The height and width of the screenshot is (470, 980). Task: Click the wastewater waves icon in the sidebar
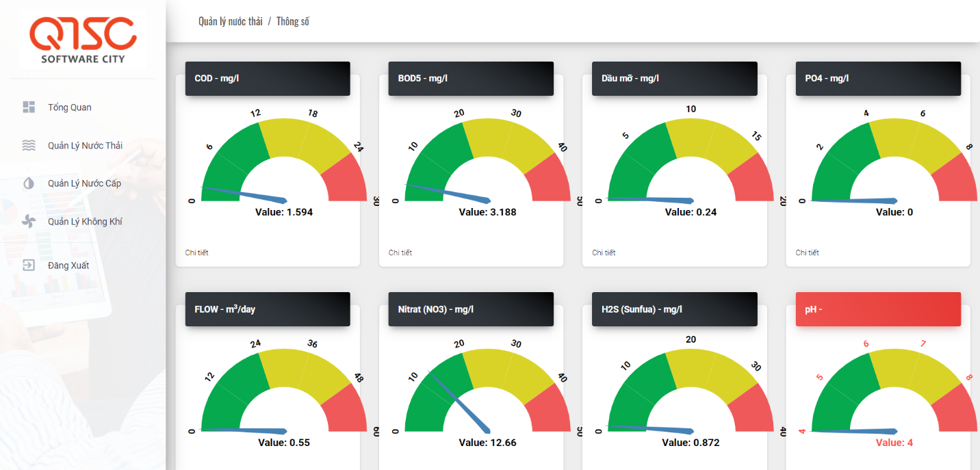29,145
